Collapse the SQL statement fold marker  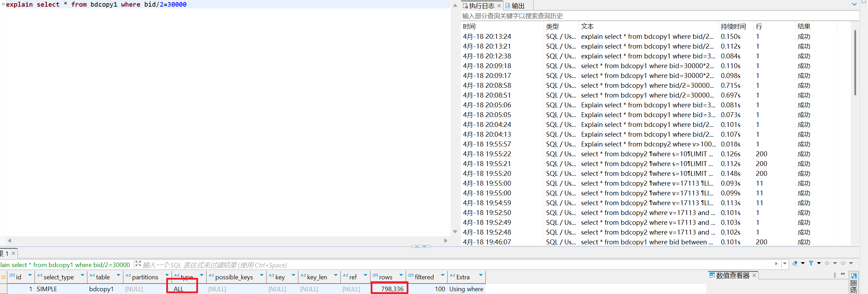(x=3, y=4)
